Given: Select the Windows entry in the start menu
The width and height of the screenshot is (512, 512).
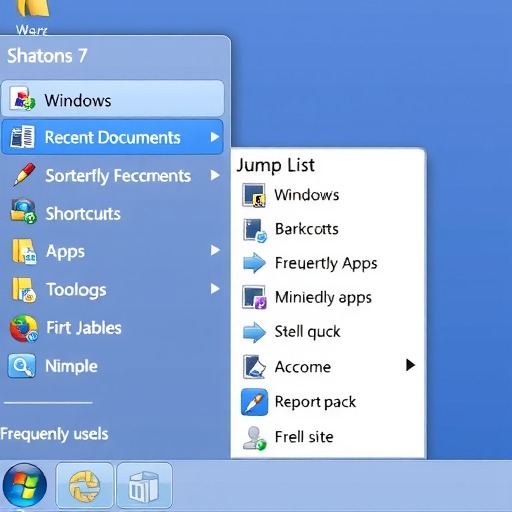Looking at the screenshot, I should (x=113, y=99).
